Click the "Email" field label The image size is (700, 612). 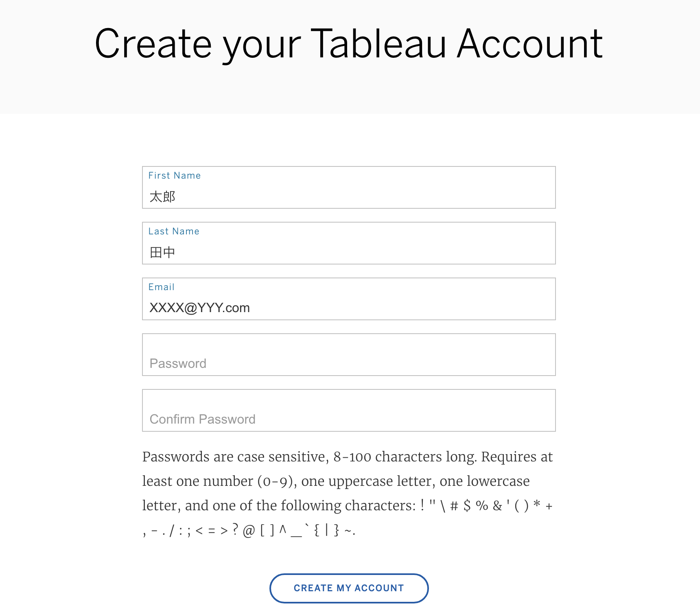(161, 287)
